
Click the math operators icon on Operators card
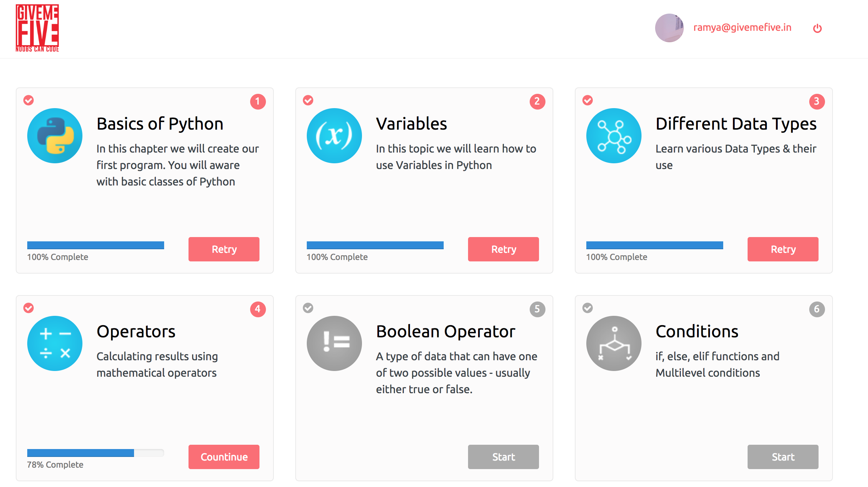(x=54, y=343)
